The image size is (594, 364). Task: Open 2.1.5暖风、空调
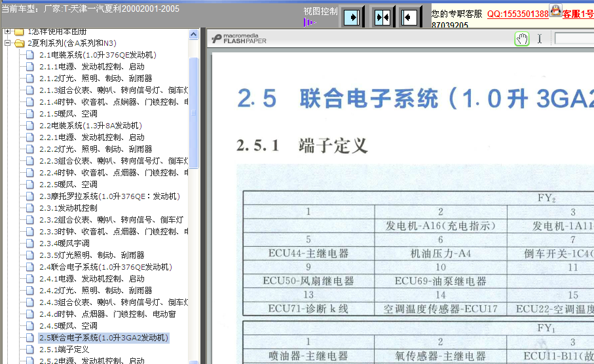pyautogui.click(x=68, y=114)
